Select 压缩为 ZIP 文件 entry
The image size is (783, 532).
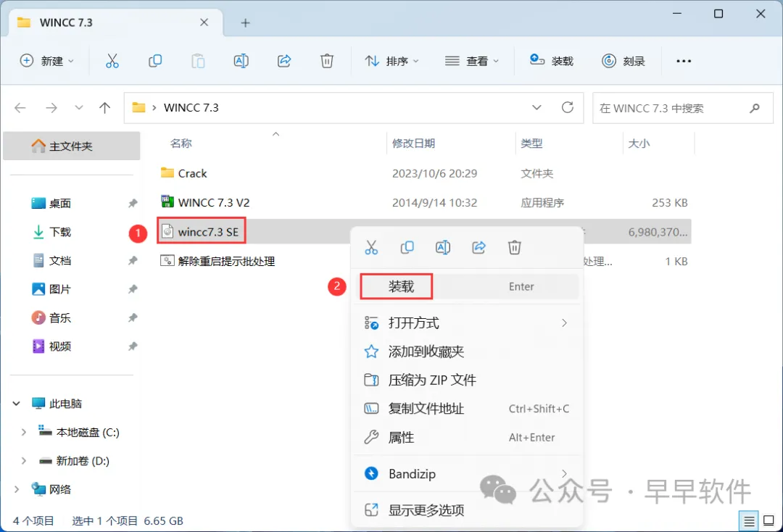468,381
